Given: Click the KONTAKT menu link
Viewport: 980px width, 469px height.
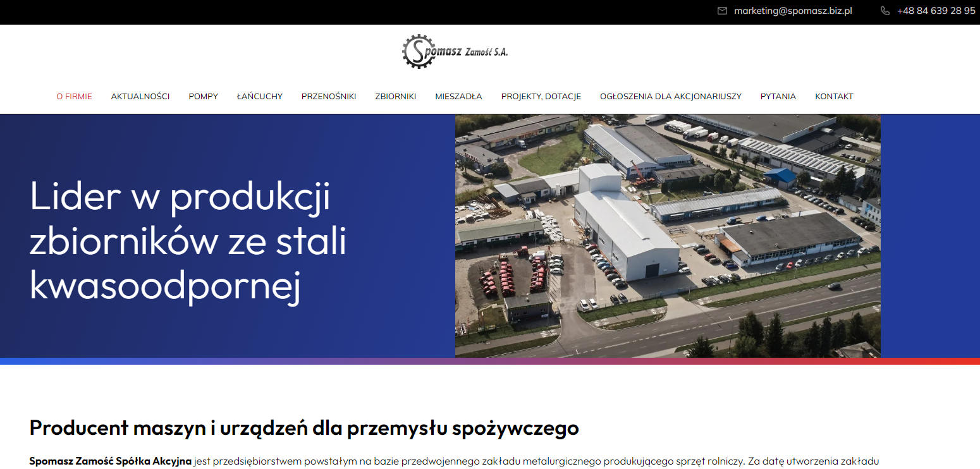Looking at the screenshot, I should pos(834,97).
